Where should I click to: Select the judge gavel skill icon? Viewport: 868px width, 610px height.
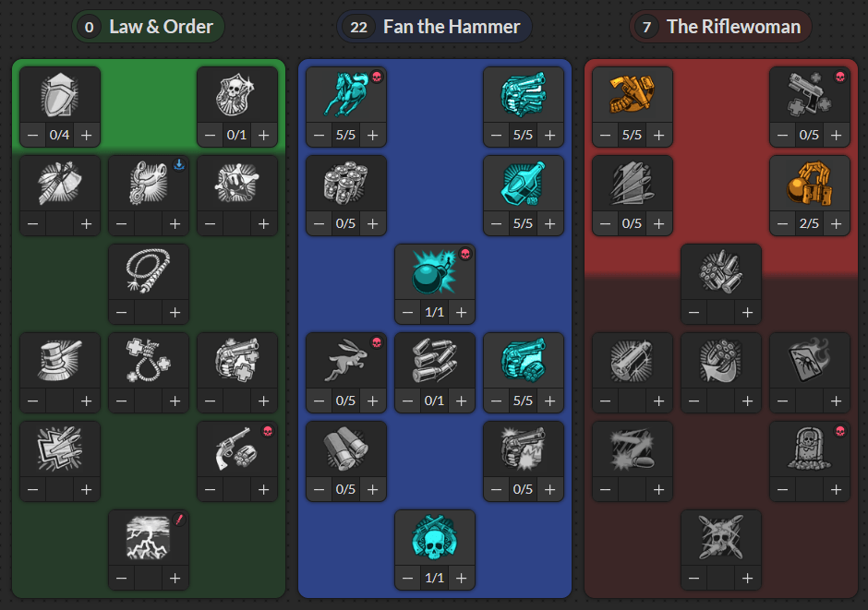(60, 361)
